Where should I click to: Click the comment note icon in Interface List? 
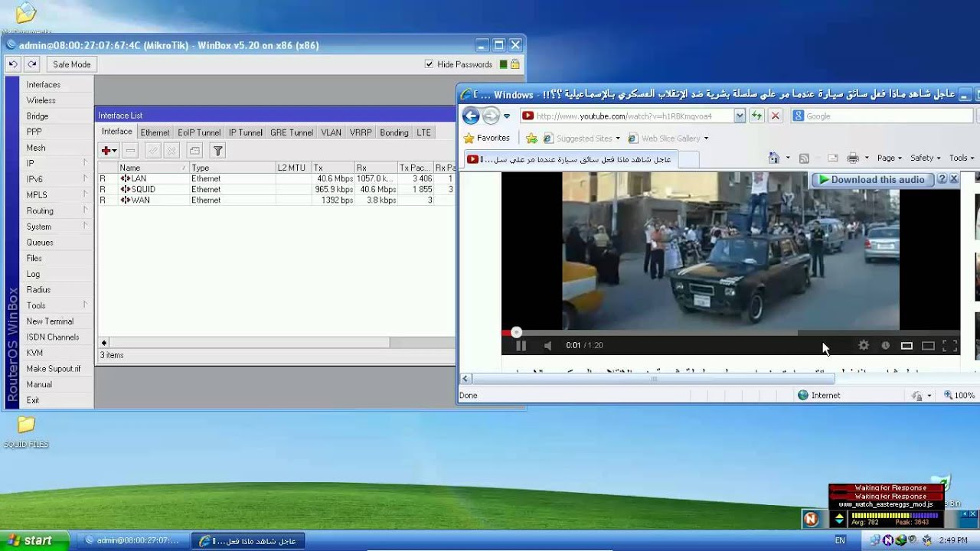[x=194, y=151]
